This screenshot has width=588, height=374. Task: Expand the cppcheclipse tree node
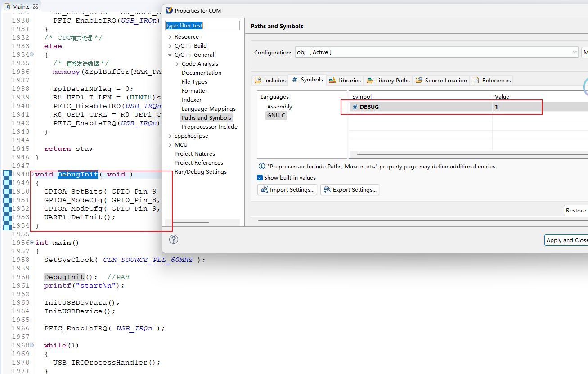point(170,136)
